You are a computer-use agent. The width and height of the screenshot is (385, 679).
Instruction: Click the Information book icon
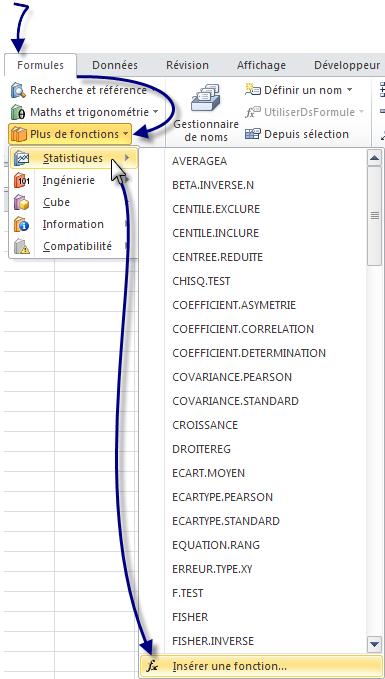click(22, 224)
